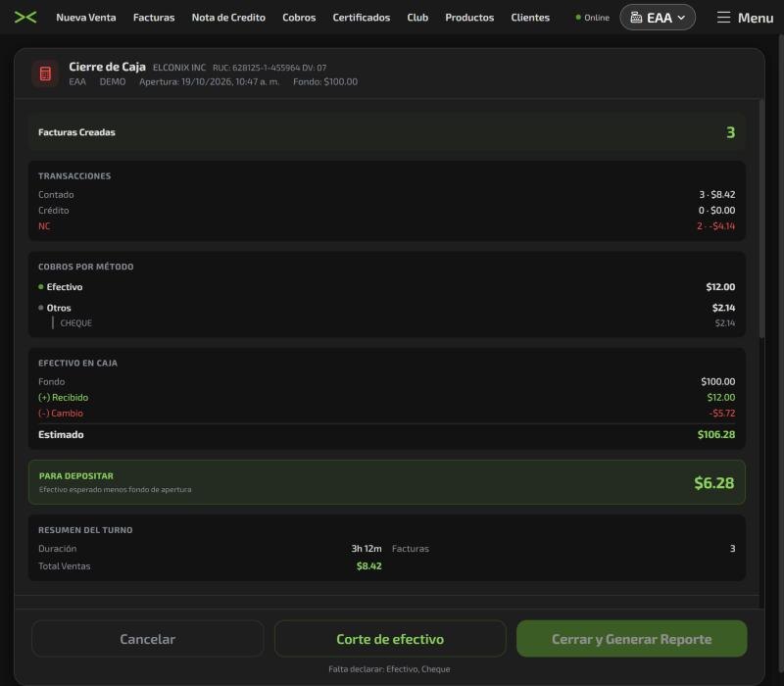The height and width of the screenshot is (686, 784).
Task: Click the '3 · $8.42' Contado value
Action: [x=717, y=194]
